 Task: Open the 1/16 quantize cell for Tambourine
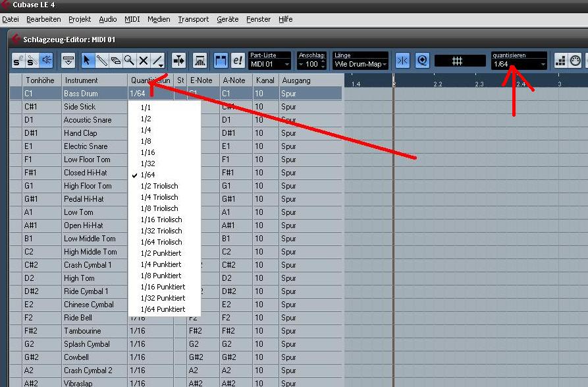pos(150,331)
